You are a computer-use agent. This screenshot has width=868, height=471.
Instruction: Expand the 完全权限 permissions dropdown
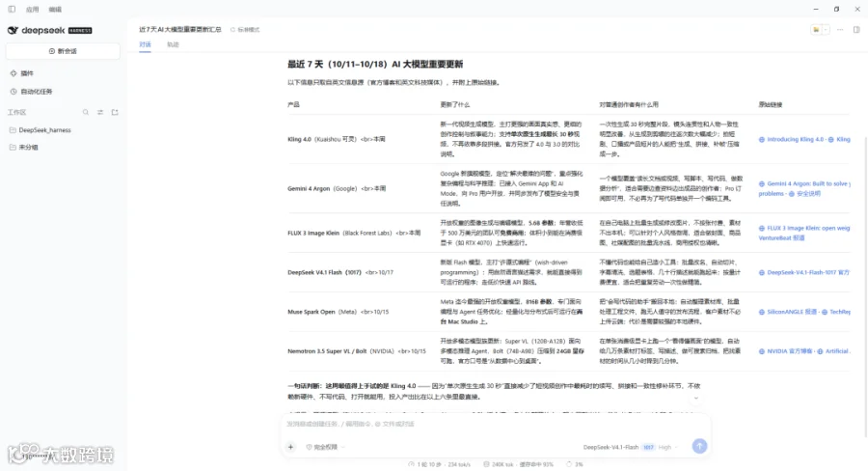326,447
